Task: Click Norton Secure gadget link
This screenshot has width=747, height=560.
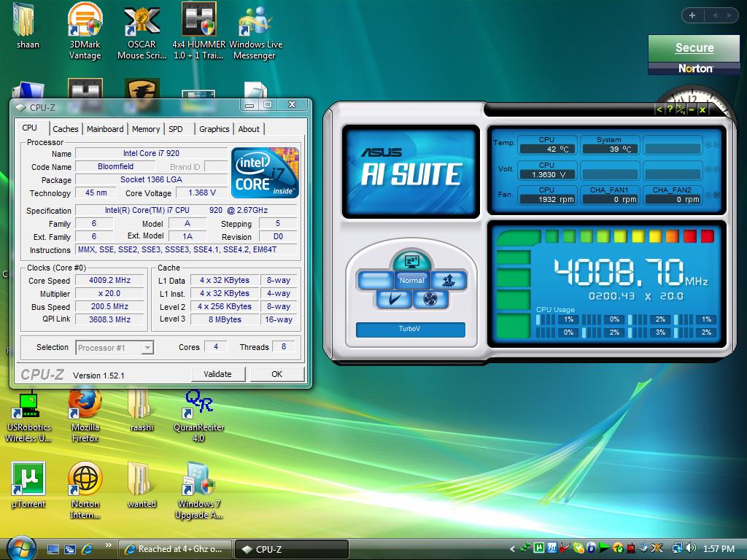Action: point(694,47)
